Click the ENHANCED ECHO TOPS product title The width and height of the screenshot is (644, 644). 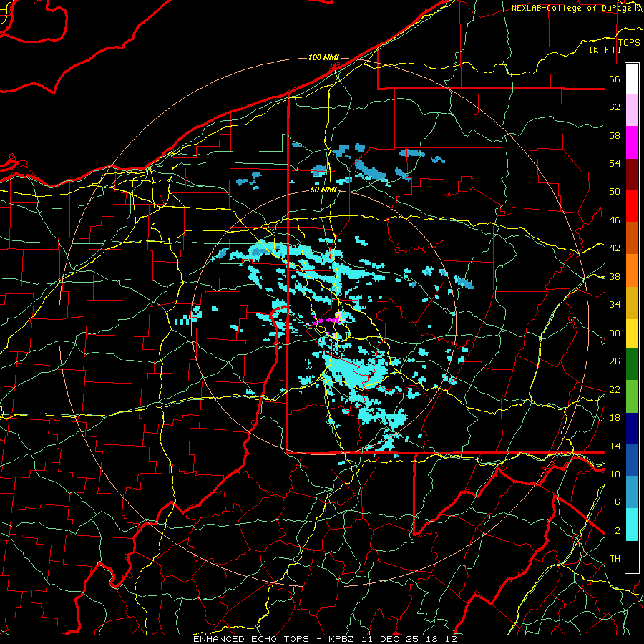[250, 639]
